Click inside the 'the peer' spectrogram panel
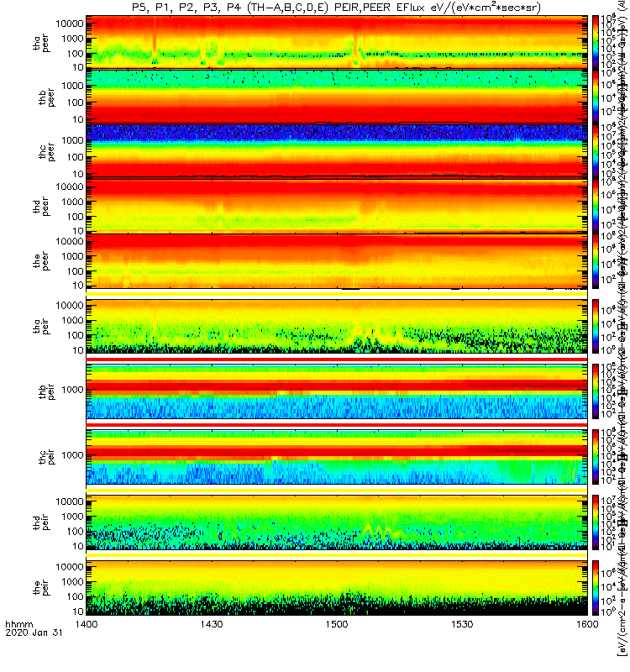 [x=337, y=260]
